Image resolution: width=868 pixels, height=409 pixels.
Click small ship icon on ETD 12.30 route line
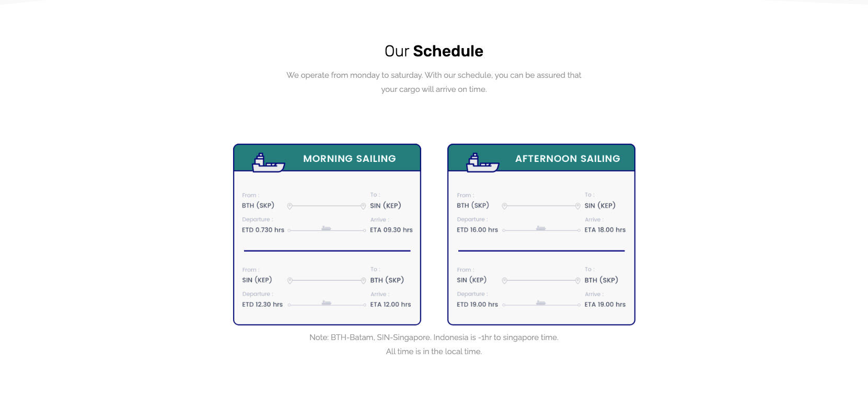point(326,303)
